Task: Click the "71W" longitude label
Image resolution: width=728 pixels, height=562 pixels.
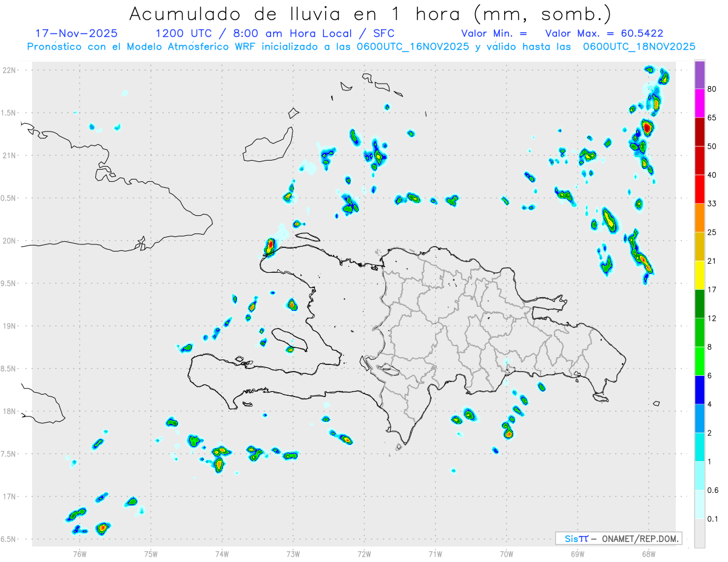Action: [435, 554]
